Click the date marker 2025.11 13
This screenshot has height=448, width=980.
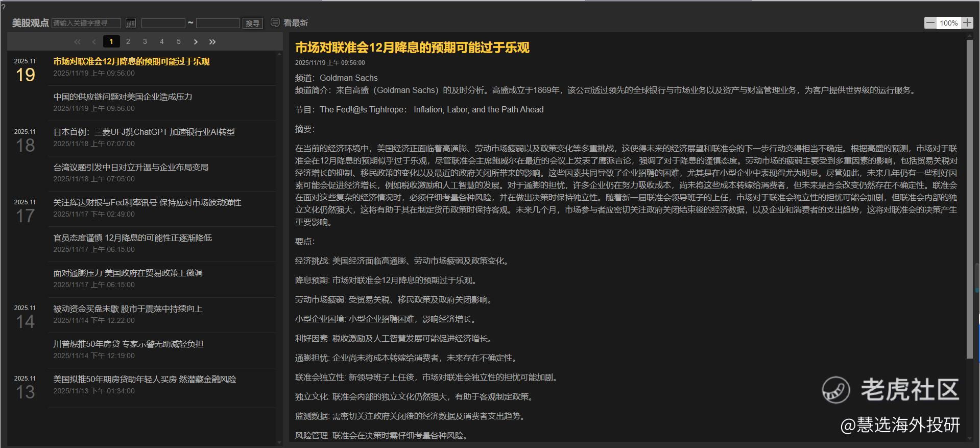25,388
